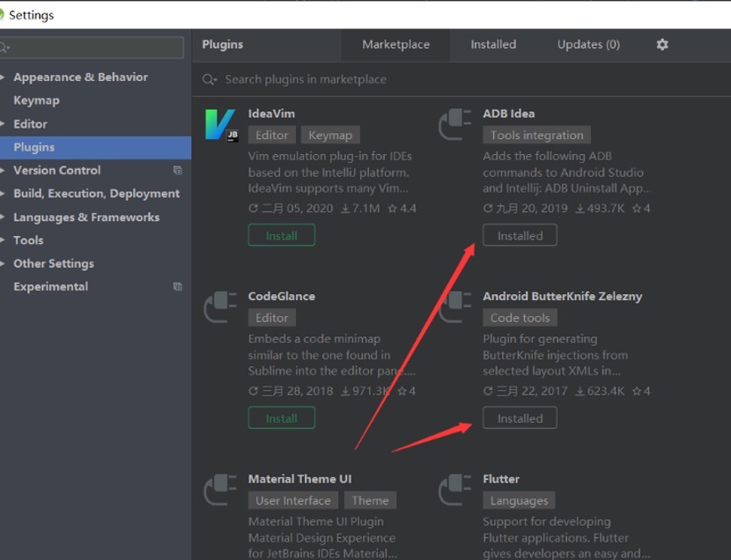Click the Theme tag under Material Theme UI
The height and width of the screenshot is (560, 731).
coord(370,500)
